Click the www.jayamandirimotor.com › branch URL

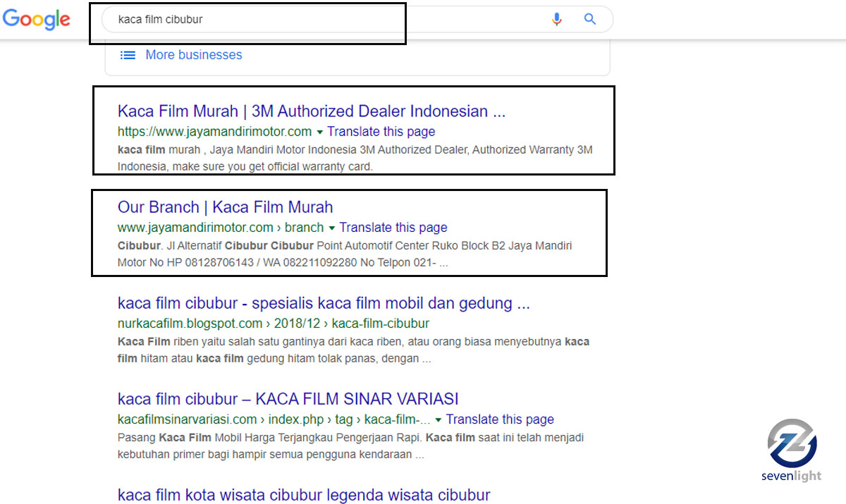(x=221, y=228)
